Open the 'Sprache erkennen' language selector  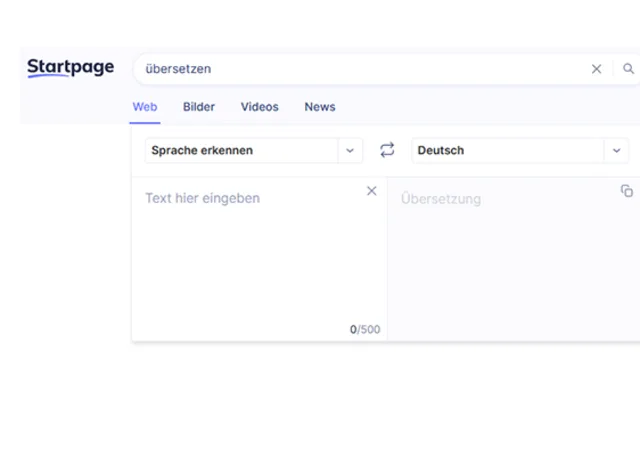click(x=241, y=151)
